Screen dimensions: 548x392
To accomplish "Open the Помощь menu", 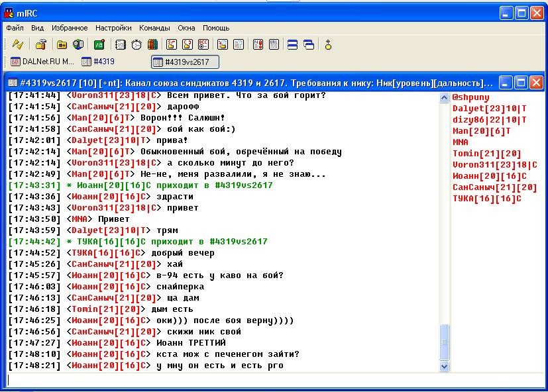I will click(x=216, y=28).
